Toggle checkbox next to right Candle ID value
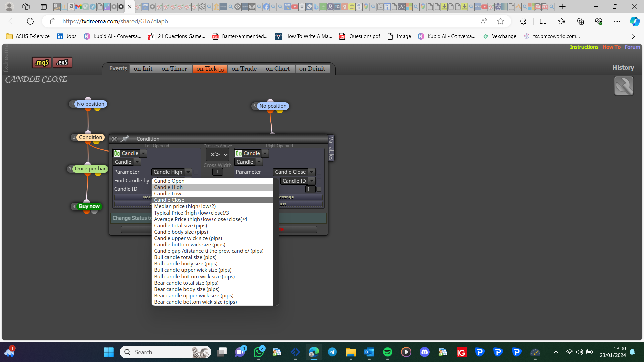This screenshot has width=644, height=362. (319, 189)
